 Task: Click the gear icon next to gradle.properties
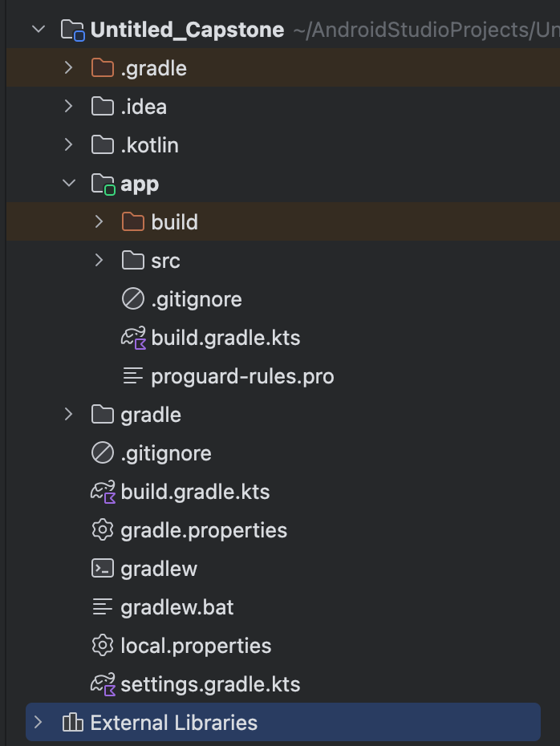104,530
